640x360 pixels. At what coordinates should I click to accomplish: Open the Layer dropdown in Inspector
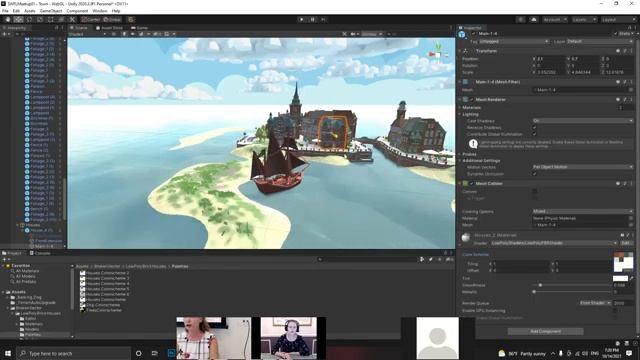(600, 41)
